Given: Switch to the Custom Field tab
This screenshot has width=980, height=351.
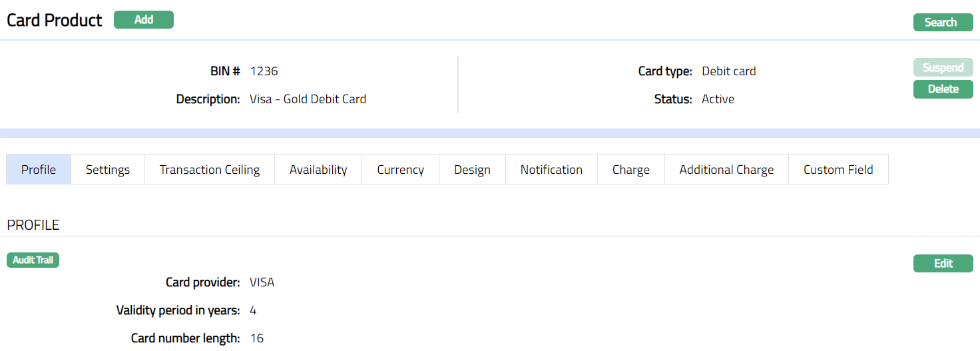Looking at the screenshot, I should pyautogui.click(x=838, y=170).
